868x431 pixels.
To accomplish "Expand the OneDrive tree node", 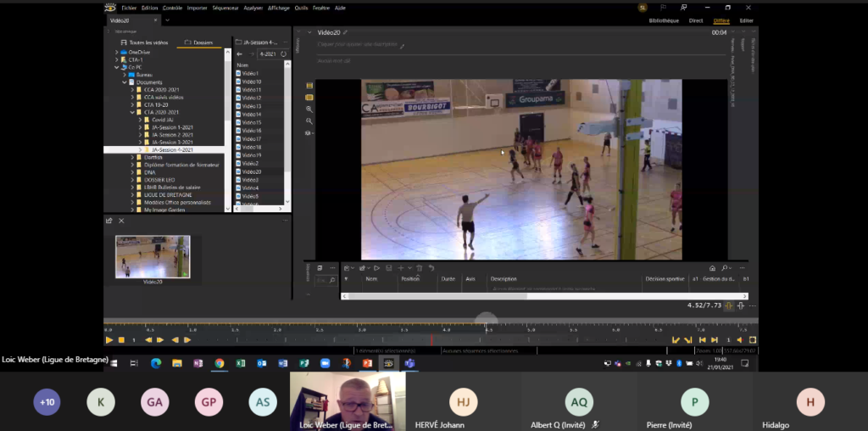I will coord(117,52).
